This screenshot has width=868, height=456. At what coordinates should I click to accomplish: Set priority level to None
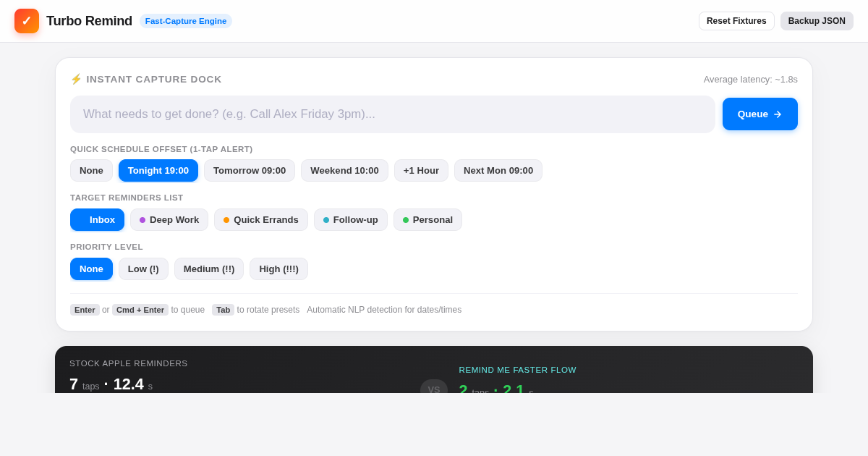click(x=91, y=269)
